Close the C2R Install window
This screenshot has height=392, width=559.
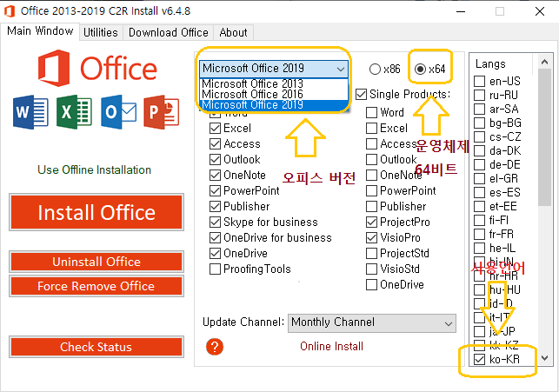(x=540, y=11)
